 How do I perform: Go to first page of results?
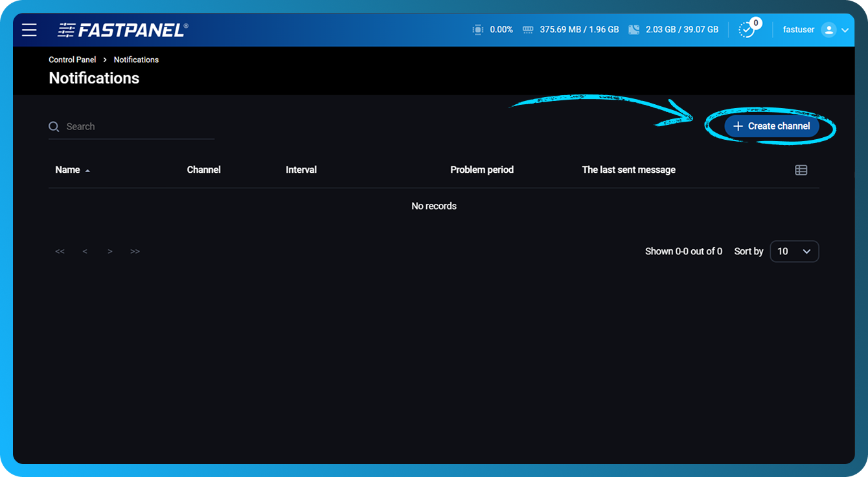tap(60, 251)
